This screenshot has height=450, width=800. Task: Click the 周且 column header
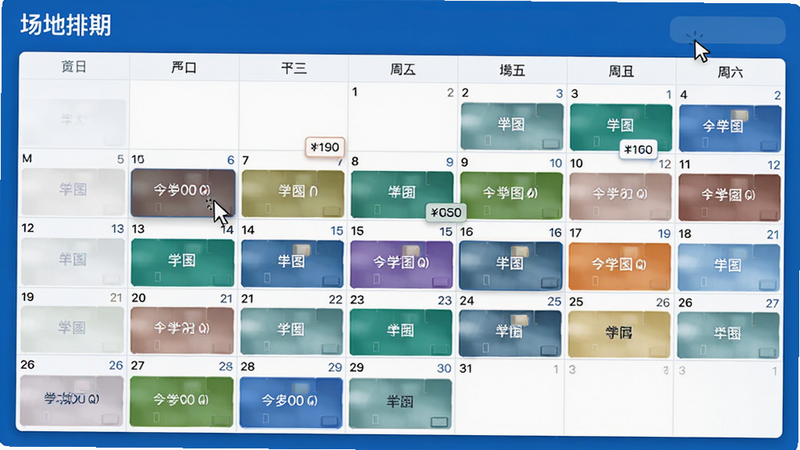[x=621, y=71]
